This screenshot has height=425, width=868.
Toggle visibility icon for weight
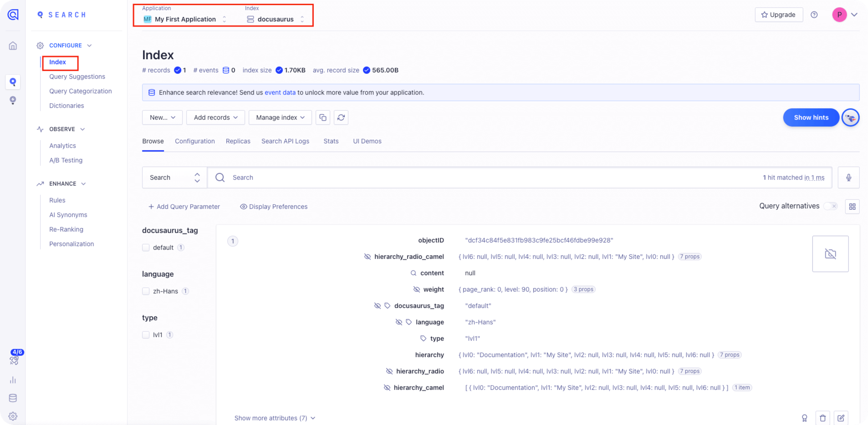pos(417,289)
